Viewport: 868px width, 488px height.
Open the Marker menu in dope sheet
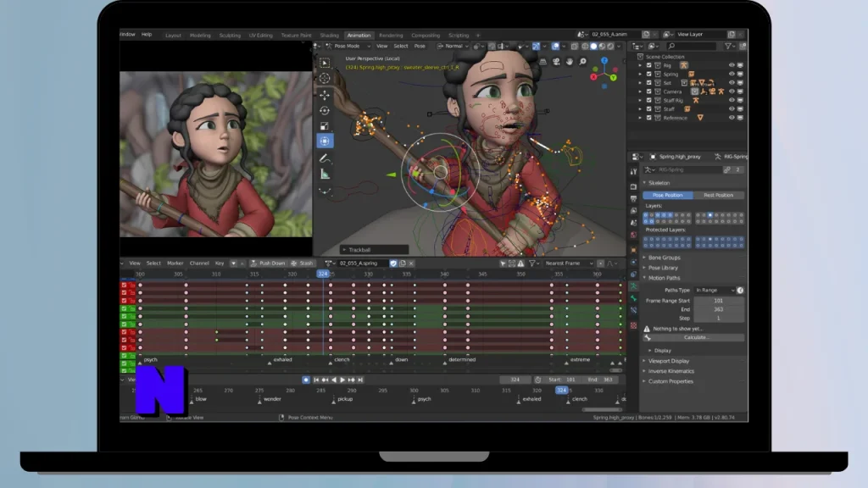tap(175, 263)
